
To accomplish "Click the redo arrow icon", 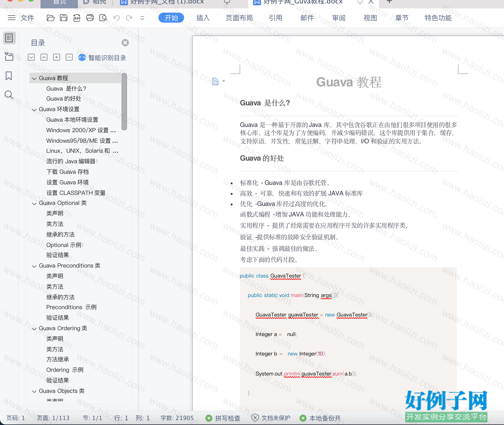I will [129, 18].
